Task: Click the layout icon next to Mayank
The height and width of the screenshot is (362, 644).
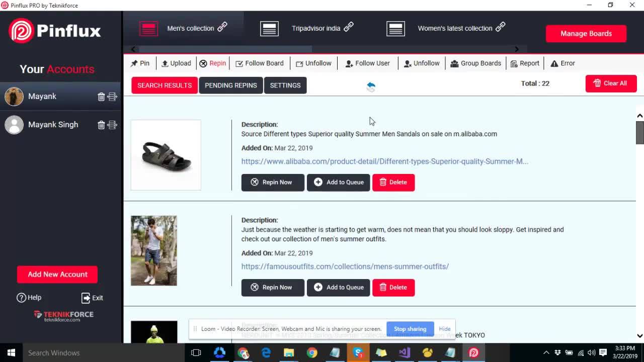Action: click(112, 97)
